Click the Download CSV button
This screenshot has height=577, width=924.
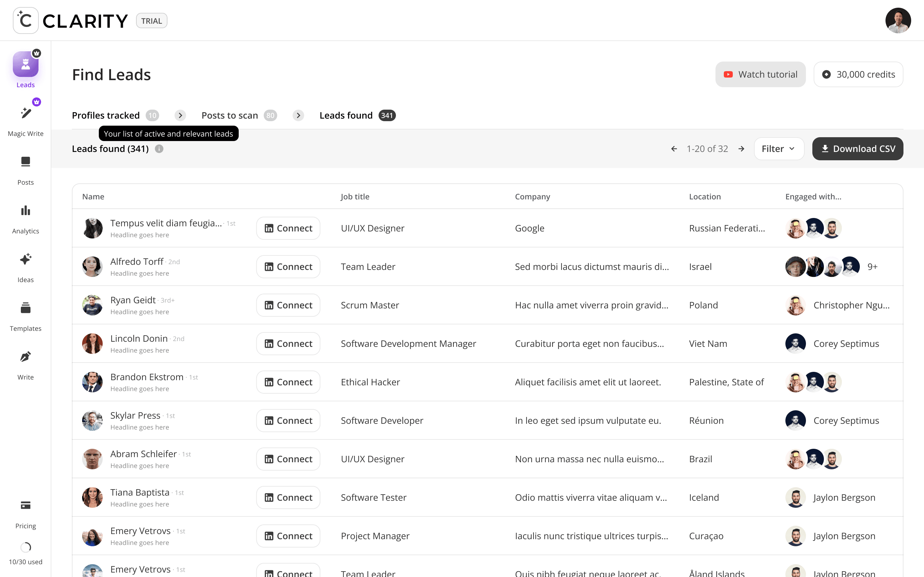click(857, 149)
